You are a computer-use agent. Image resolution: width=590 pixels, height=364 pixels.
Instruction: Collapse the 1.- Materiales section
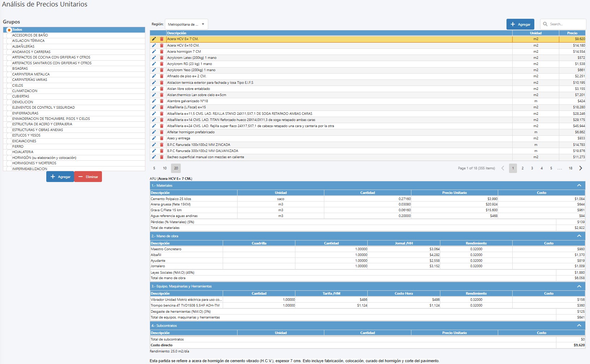[579, 186]
